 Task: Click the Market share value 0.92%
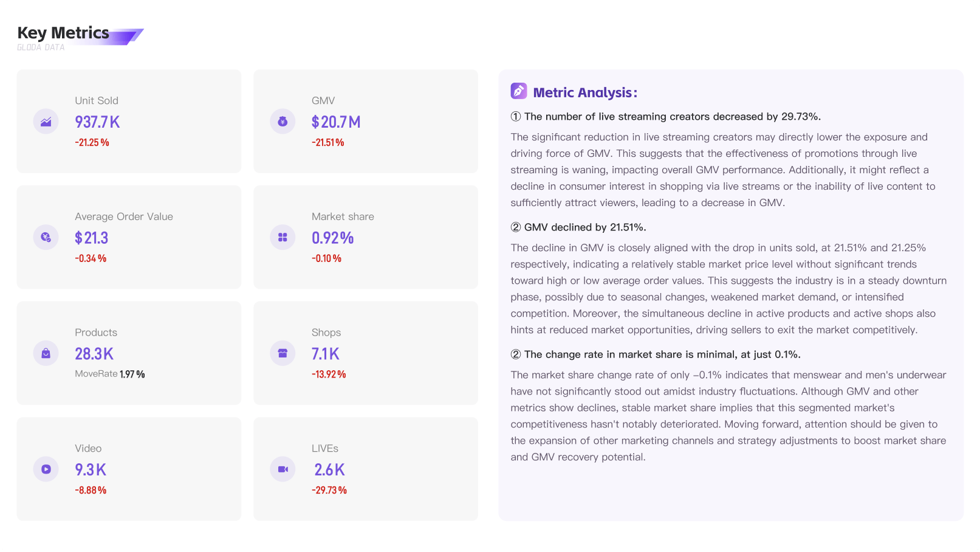click(332, 238)
